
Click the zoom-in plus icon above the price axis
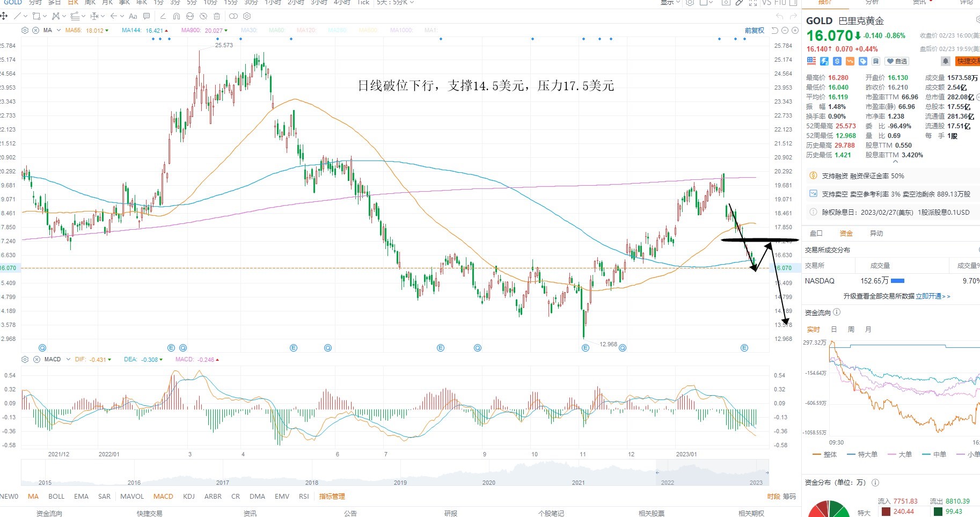(795, 31)
